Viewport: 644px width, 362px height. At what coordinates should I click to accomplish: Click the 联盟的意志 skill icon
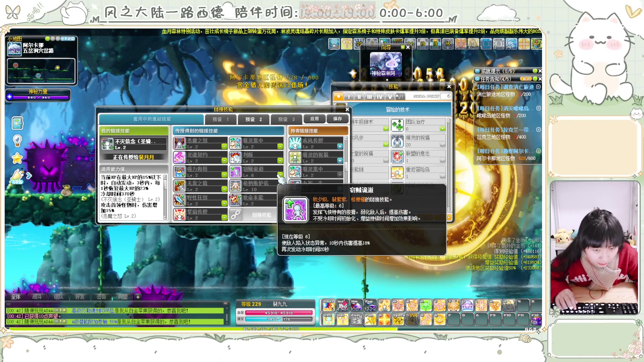point(397,157)
